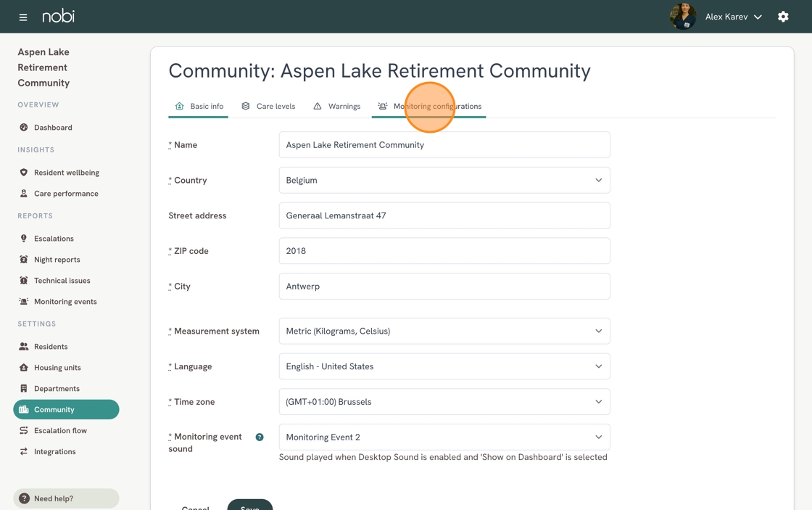
Task: Click the Care performance icon
Action: [24, 193]
